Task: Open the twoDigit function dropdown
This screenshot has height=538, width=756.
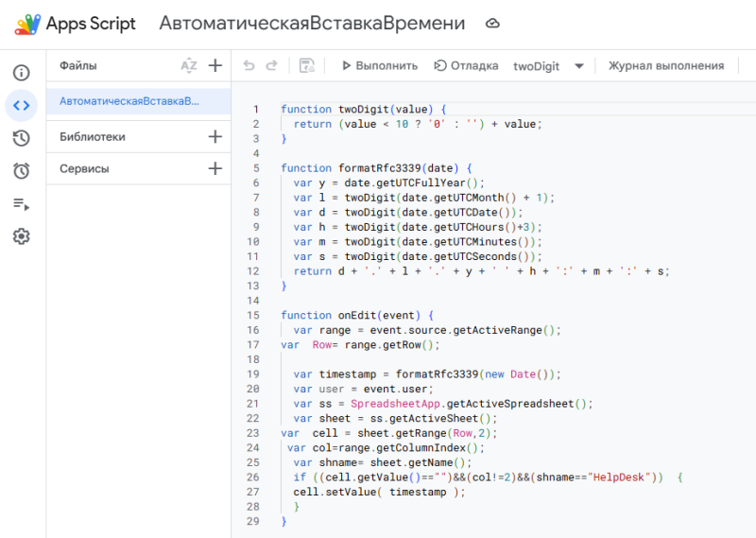Action: pos(549,66)
